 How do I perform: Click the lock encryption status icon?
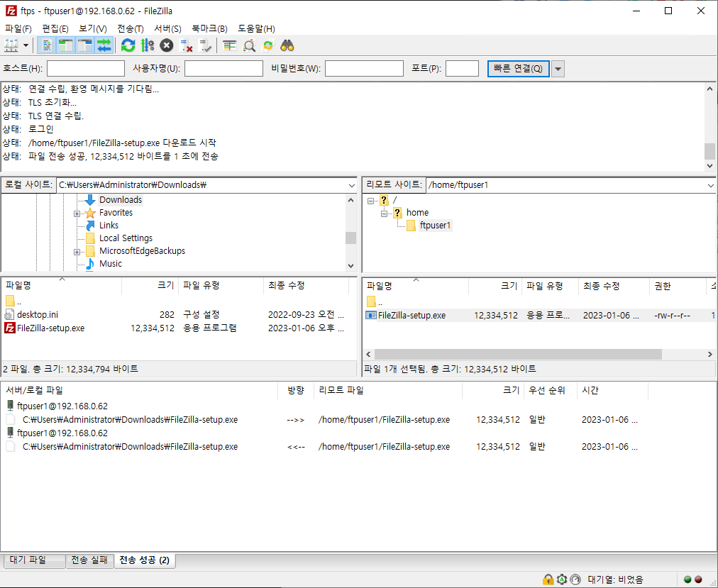pyautogui.click(x=548, y=579)
